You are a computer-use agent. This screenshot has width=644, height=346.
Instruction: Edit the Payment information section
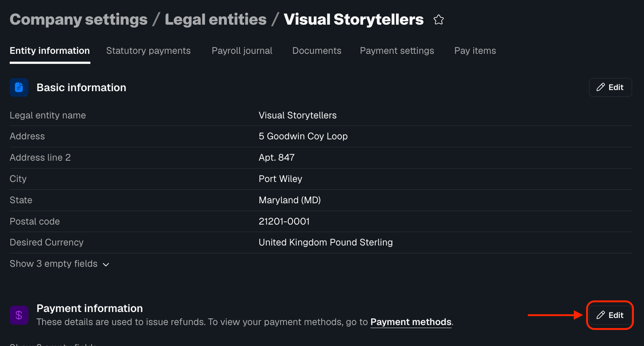[610, 315]
